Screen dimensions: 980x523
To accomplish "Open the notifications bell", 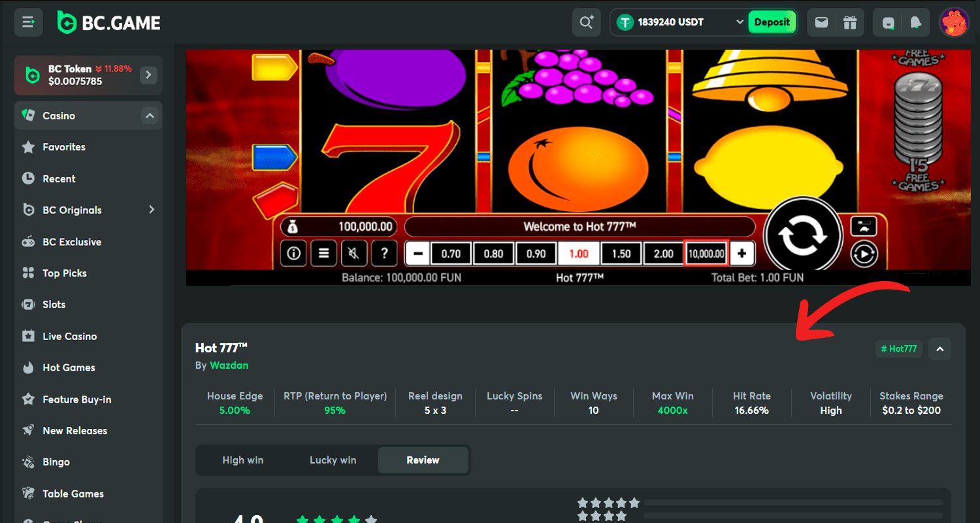I will [x=916, y=22].
